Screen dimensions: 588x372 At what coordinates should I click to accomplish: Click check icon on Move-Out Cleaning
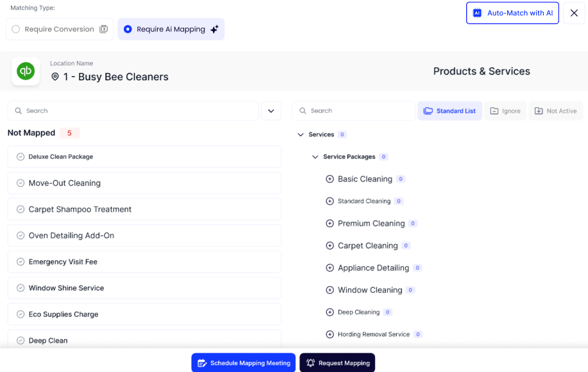coord(21,183)
